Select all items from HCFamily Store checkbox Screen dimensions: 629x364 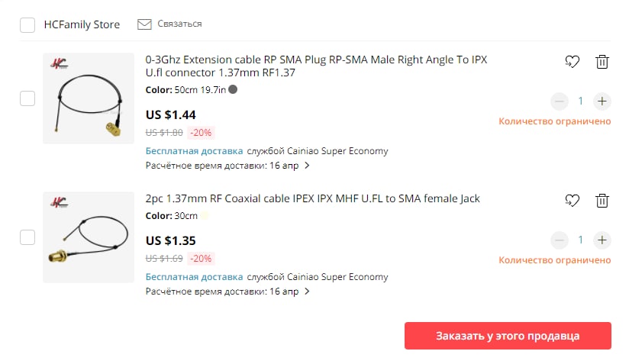pos(27,25)
